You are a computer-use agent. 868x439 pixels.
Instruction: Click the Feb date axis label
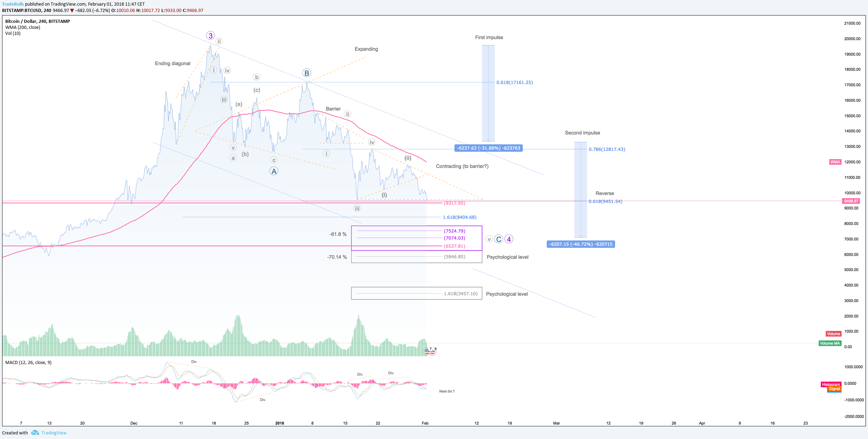(425, 423)
